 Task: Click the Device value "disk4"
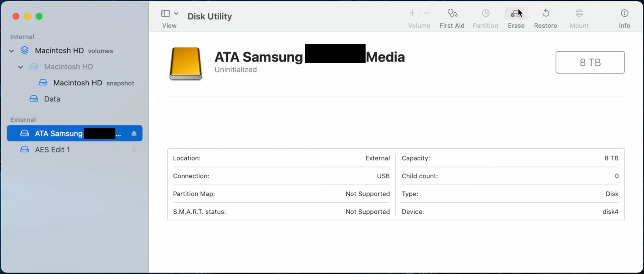610,212
